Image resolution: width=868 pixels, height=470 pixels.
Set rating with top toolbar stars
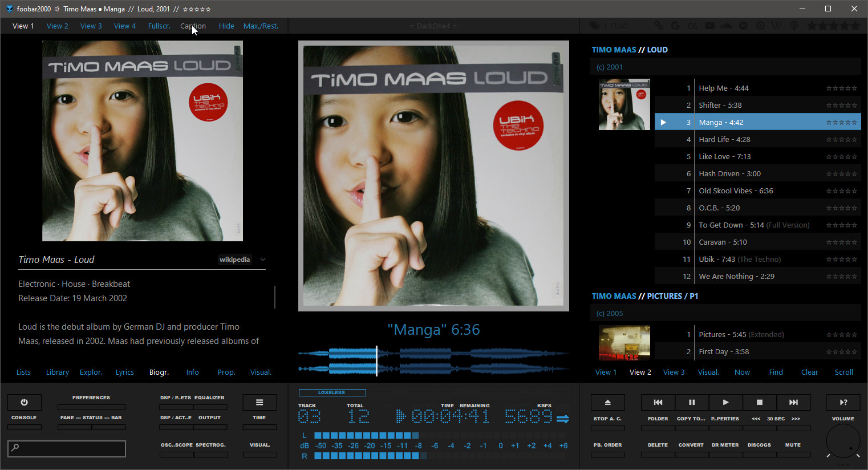pyautogui.click(x=833, y=26)
